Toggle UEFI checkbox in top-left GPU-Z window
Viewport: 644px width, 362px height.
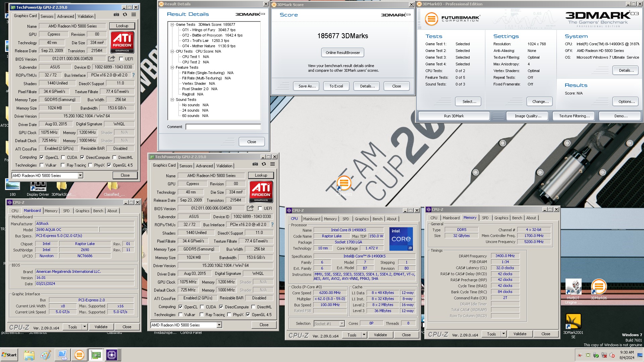[x=121, y=59]
